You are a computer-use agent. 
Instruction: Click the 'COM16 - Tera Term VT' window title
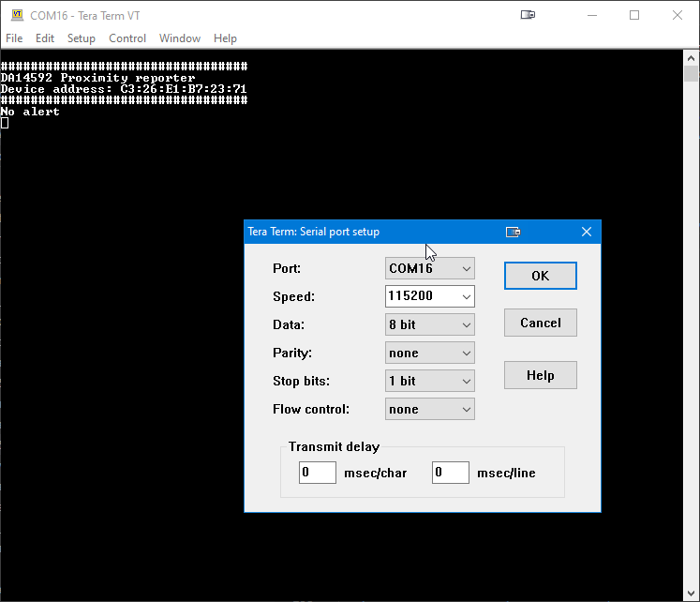click(85, 16)
